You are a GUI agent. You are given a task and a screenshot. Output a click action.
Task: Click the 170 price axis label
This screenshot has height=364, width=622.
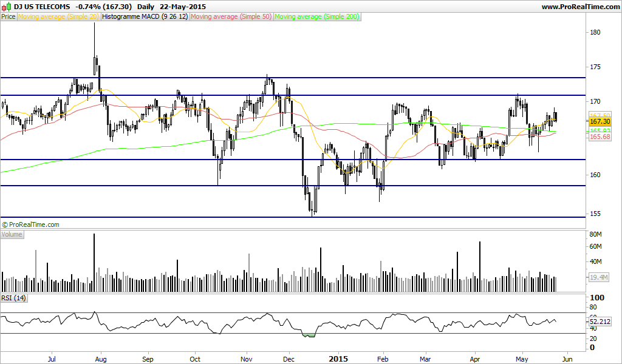coord(595,101)
